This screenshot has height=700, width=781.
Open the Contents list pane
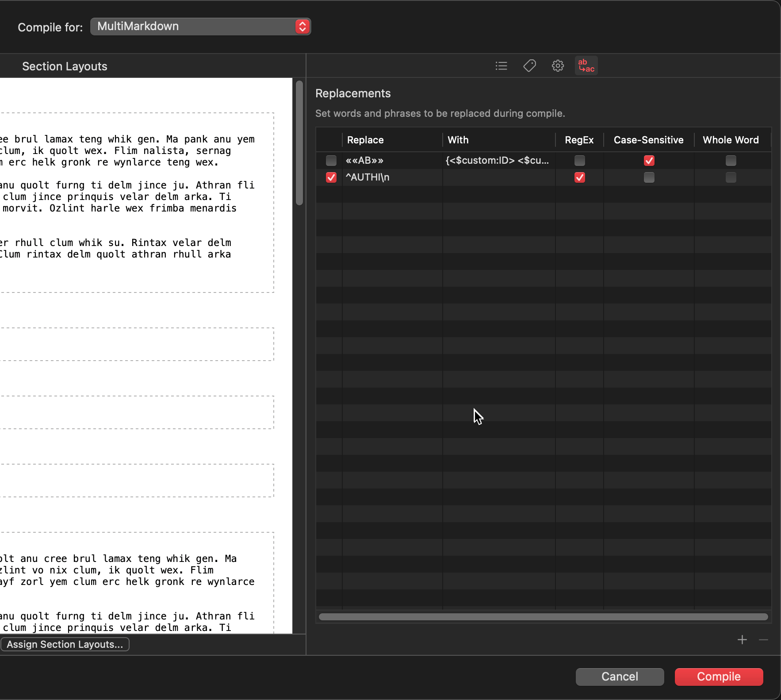[x=501, y=65]
